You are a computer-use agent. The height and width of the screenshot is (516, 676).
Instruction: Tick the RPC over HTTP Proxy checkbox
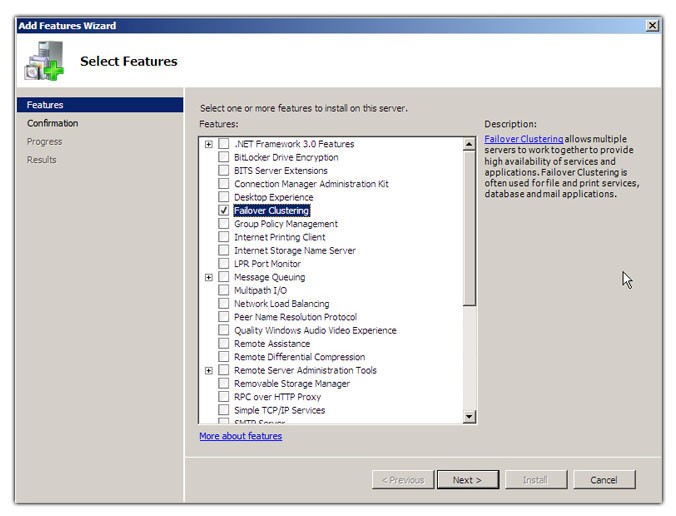(x=223, y=397)
